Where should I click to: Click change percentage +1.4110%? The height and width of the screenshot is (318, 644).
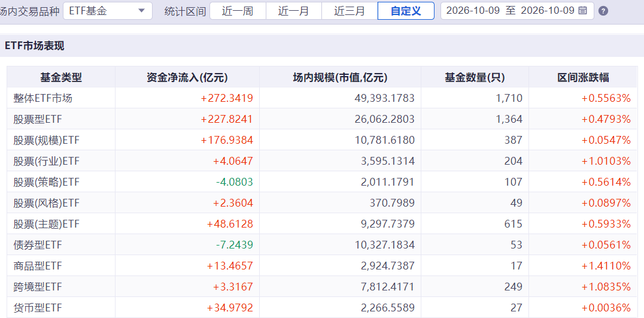tap(606, 266)
